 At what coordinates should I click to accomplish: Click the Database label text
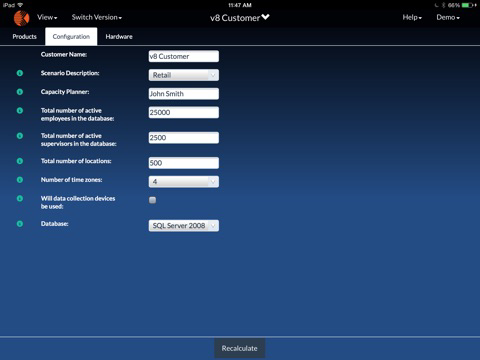55,224
